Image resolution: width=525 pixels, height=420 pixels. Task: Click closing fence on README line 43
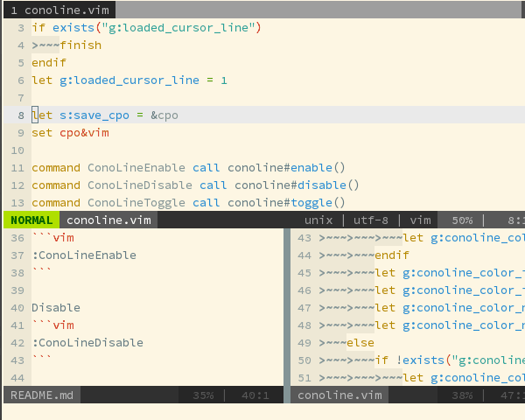pyautogui.click(x=42, y=358)
